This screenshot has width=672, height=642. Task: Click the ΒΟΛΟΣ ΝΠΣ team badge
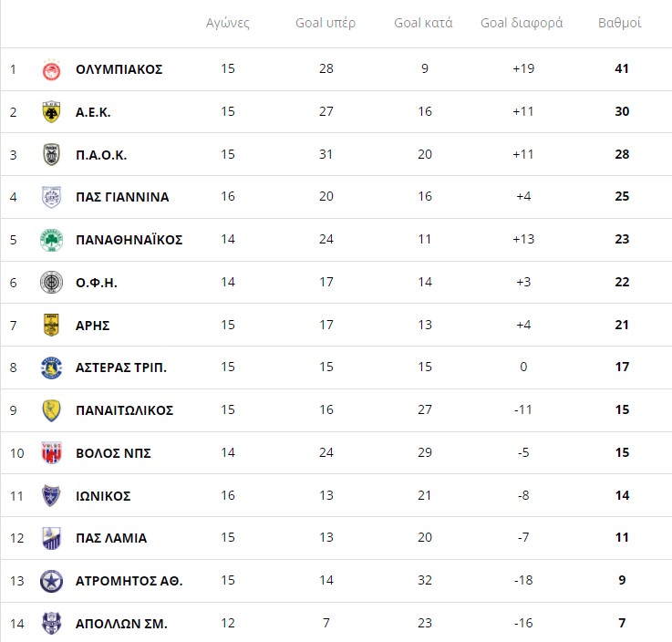[x=52, y=453]
